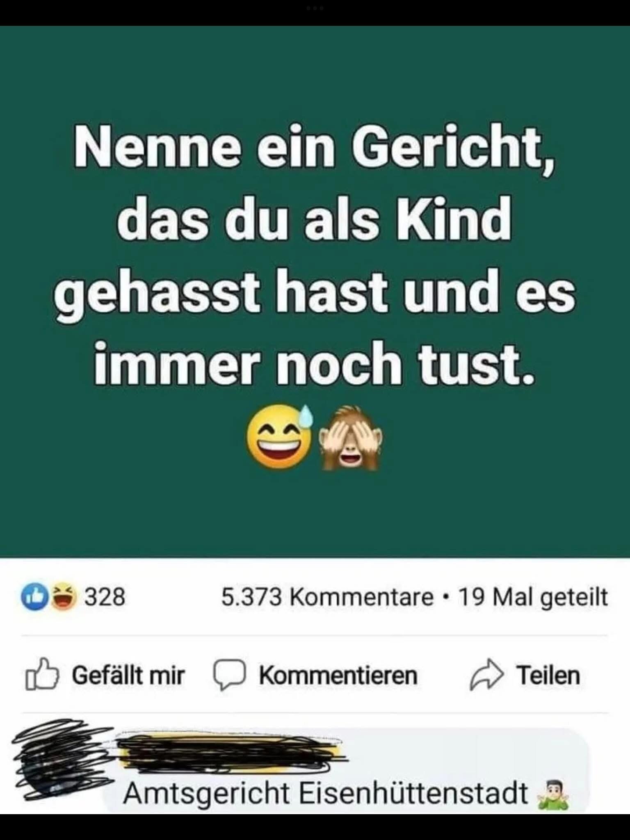This screenshot has height=840, width=630.
Task: Tap the Kommentieren label
Action: [x=338, y=676]
